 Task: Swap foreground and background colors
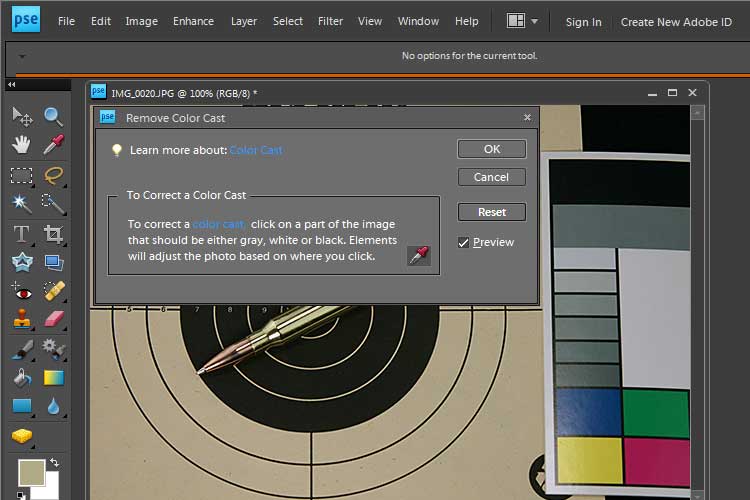coord(55,463)
